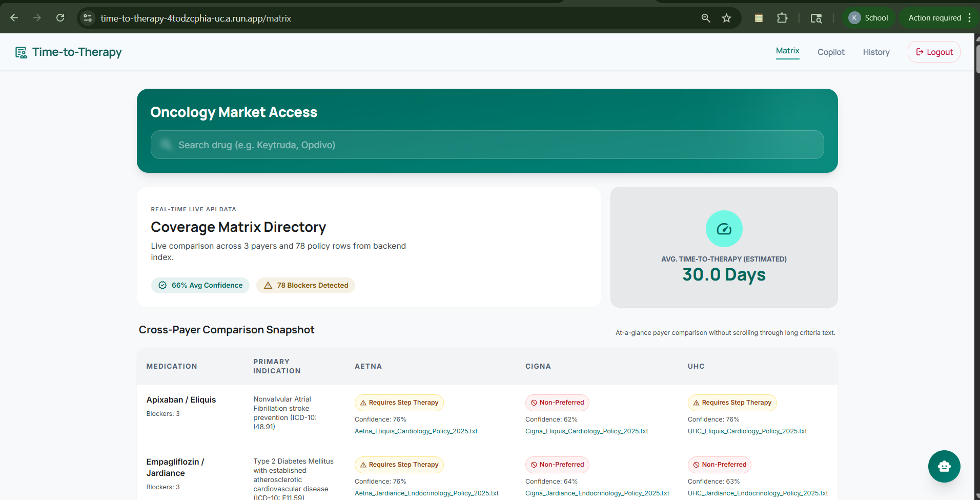The width and height of the screenshot is (980, 500).
Task: Switch to the Matrix tab
Action: tap(787, 51)
